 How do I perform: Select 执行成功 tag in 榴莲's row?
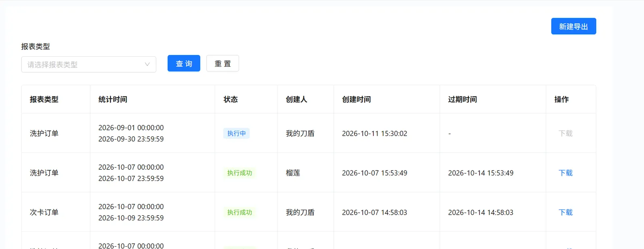point(239,173)
